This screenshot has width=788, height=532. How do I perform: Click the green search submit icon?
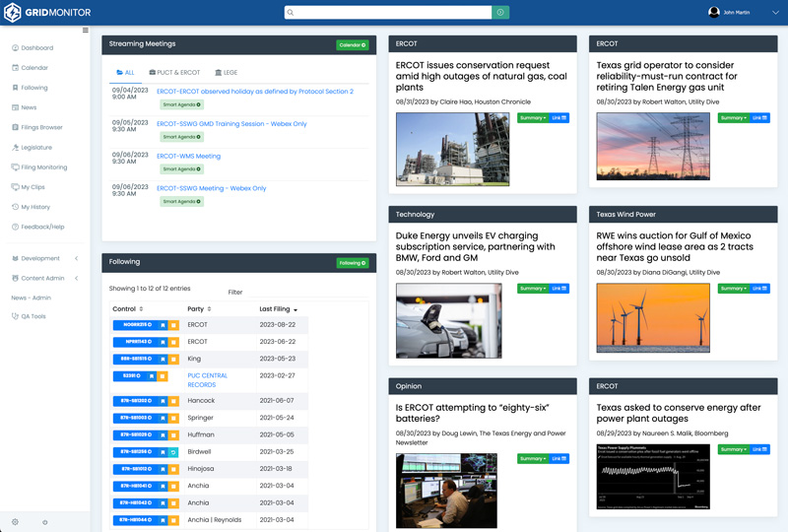pos(500,13)
